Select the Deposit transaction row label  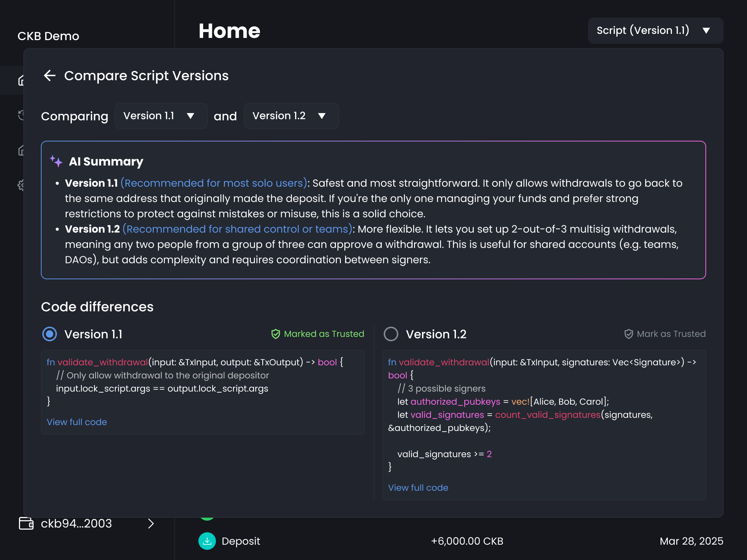pos(241,541)
